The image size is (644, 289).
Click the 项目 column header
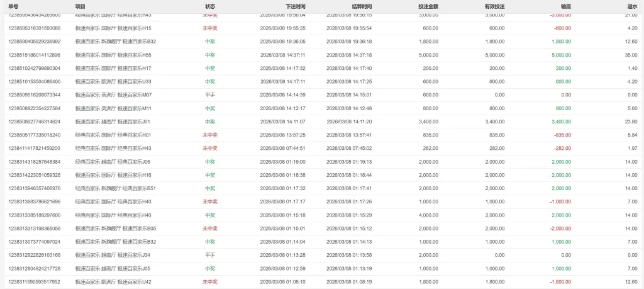click(80, 6)
